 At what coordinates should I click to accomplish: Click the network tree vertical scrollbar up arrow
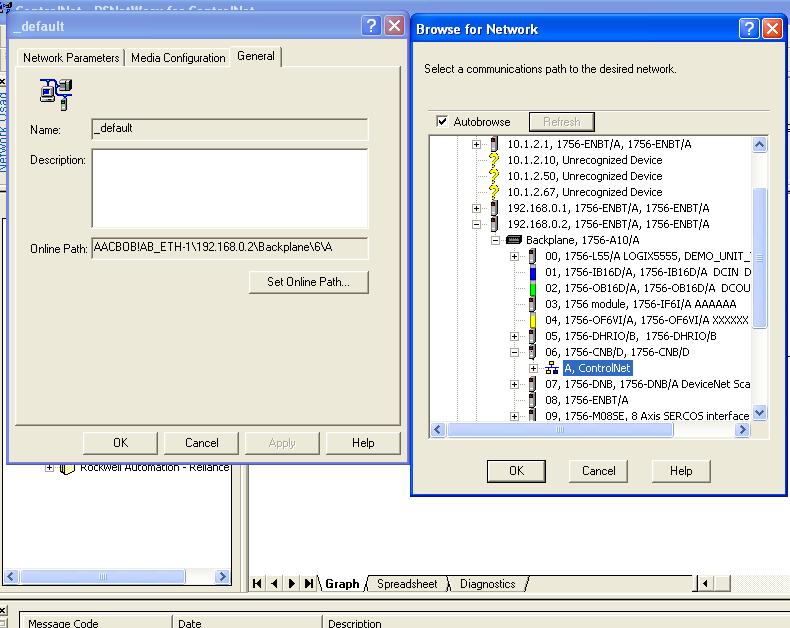click(x=759, y=145)
